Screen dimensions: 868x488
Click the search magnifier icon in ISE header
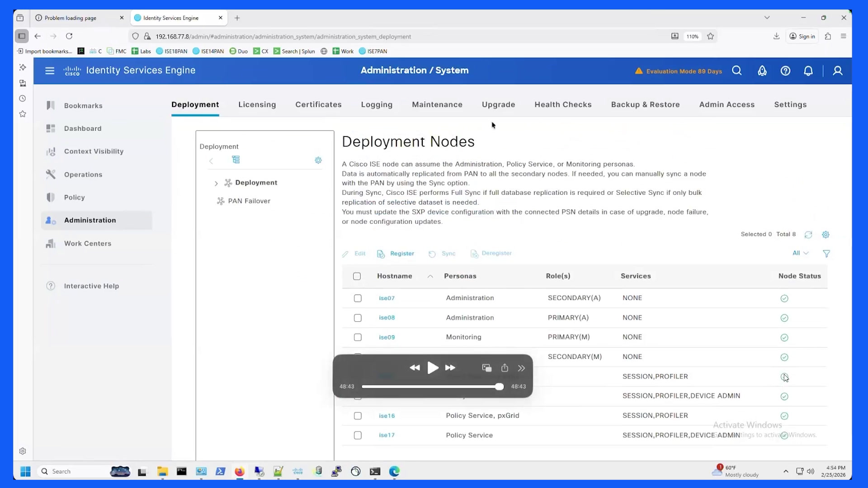[x=737, y=70]
